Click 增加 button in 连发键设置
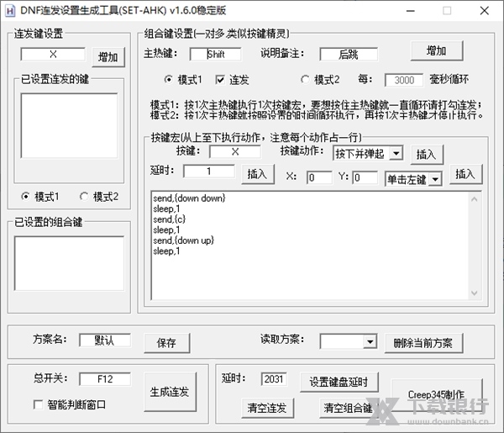Viewport: 504px width, 433px height. click(x=108, y=57)
